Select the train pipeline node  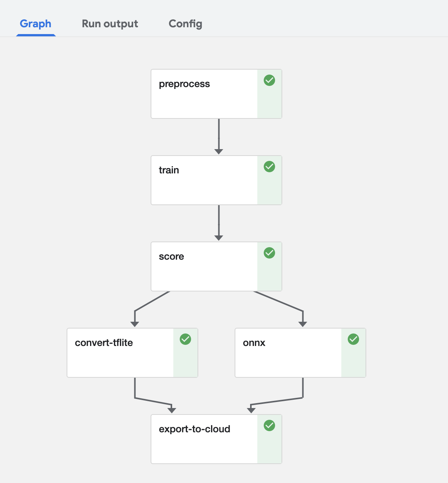point(204,180)
